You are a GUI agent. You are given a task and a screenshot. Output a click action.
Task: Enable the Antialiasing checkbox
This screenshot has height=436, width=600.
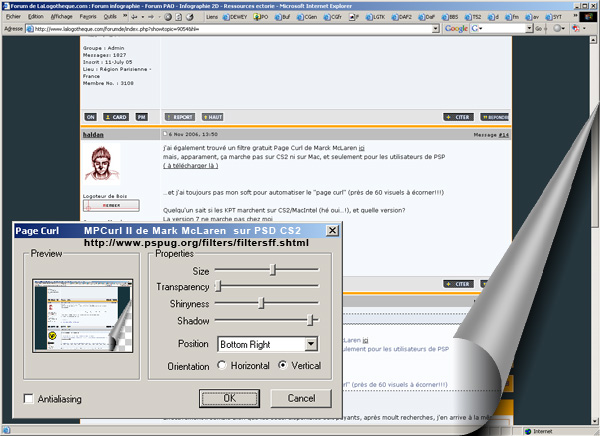click(28, 398)
